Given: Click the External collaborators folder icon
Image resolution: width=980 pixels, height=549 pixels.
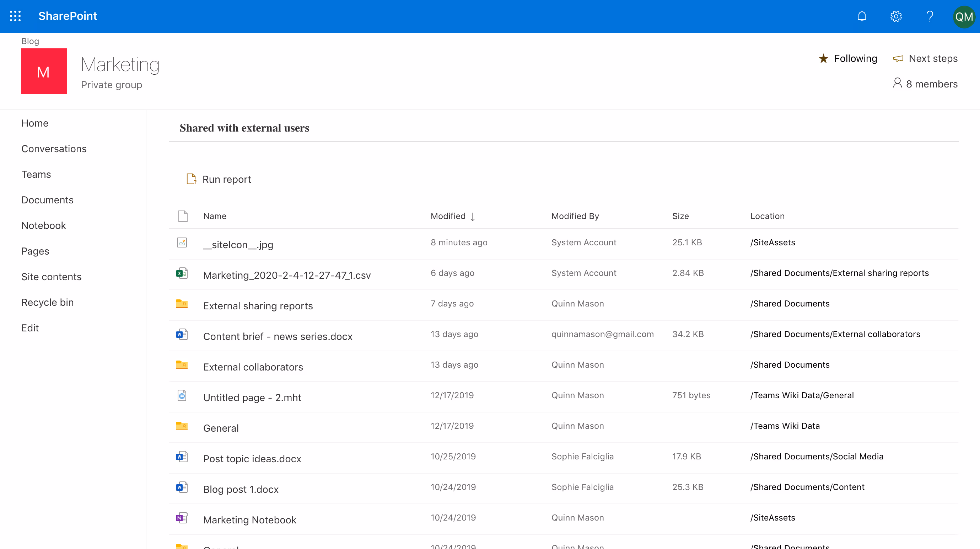Looking at the screenshot, I should coord(182,365).
